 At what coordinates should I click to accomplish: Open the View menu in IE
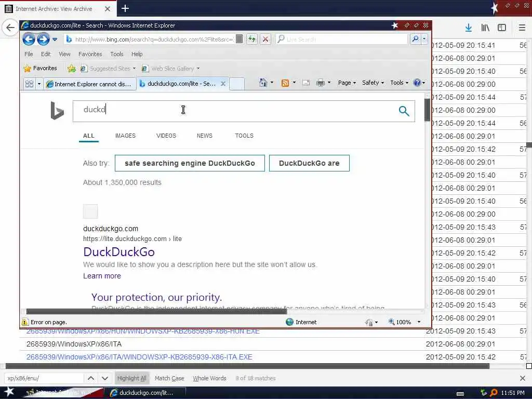64,54
